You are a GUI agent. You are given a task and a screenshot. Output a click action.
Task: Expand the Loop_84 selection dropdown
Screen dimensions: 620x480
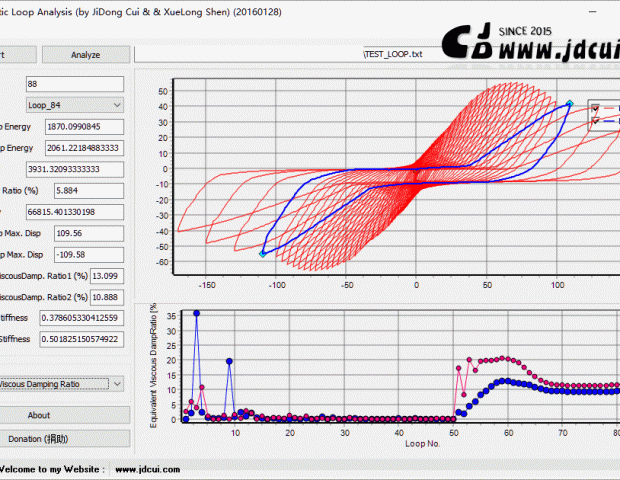tap(117, 104)
